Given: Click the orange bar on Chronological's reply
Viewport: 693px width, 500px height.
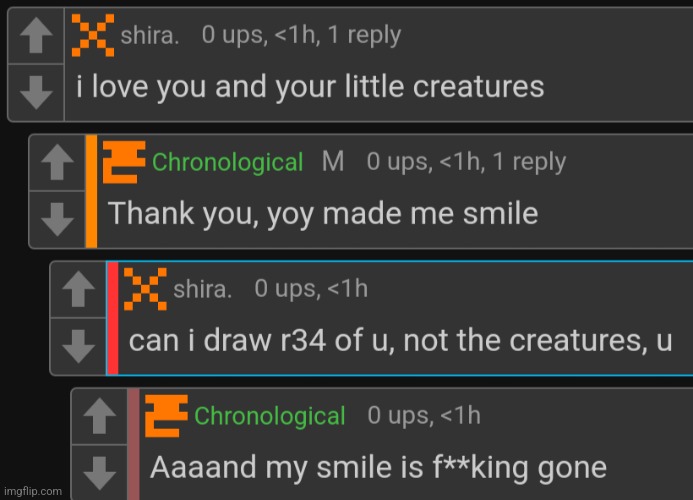Looking at the screenshot, I should [91, 191].
